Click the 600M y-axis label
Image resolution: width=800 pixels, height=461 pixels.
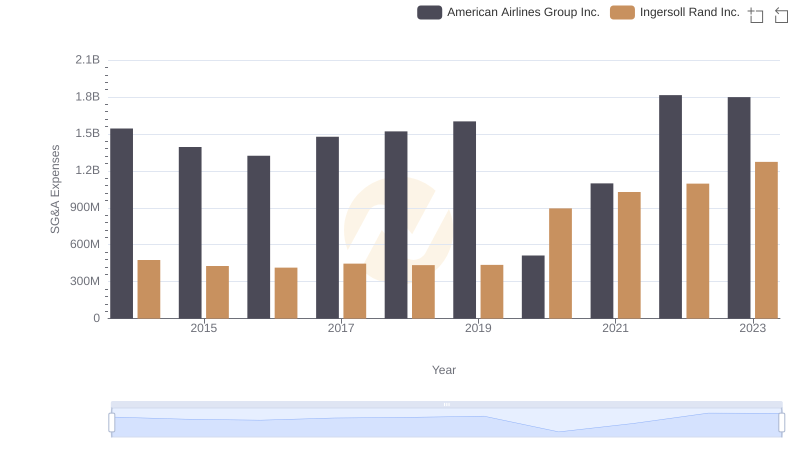coord(85,244)
